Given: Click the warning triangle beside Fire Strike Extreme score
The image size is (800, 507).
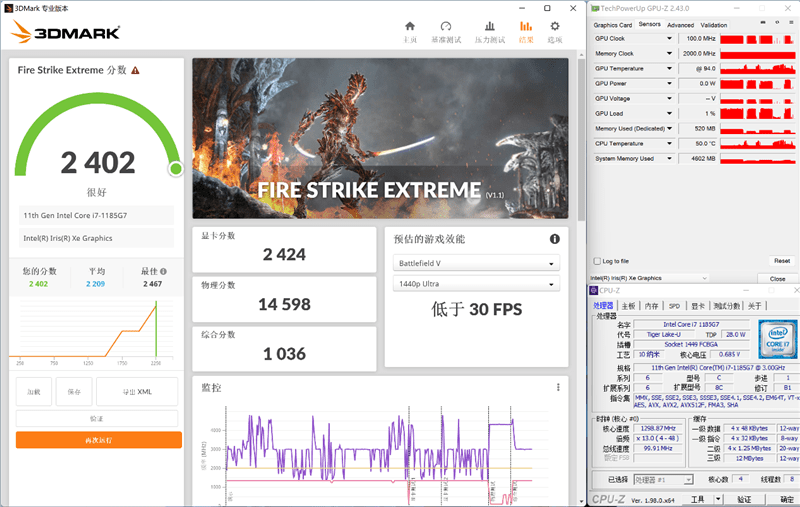Looking at the screenshot, I should 135,70.
